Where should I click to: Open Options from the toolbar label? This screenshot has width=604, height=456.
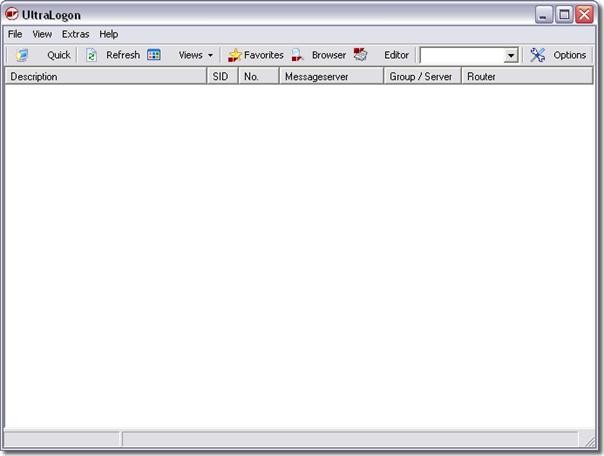tap(569, 55)
